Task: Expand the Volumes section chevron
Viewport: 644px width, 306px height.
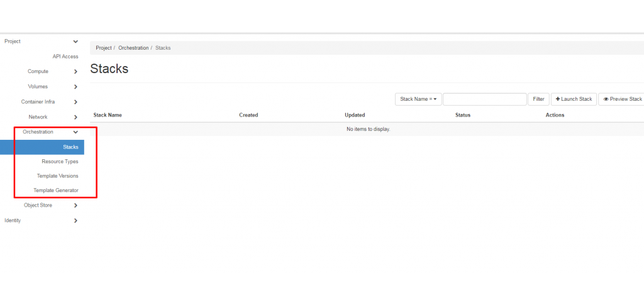Action: (75, 87)
